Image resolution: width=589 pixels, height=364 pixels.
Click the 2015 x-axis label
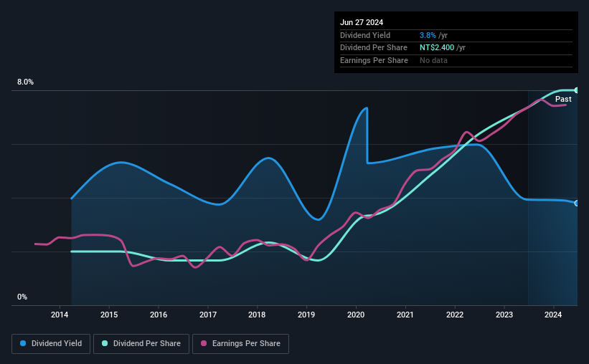tap(109, 315)
